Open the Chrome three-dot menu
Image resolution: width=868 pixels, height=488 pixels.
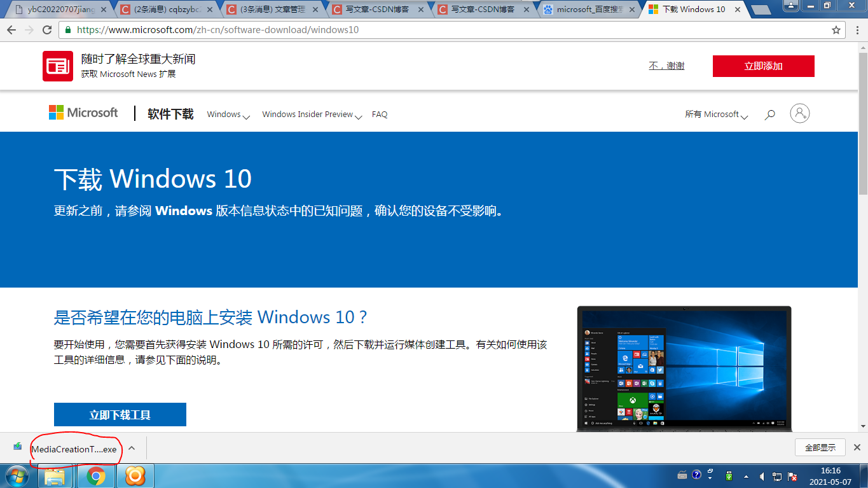pos(857,30)
